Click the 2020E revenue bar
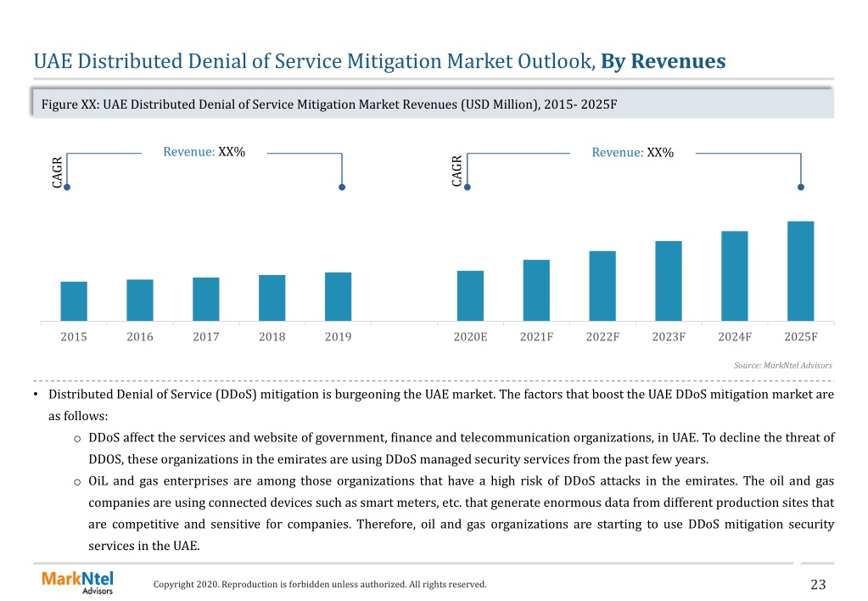868x601 pixels. click(x=471, y=295)
